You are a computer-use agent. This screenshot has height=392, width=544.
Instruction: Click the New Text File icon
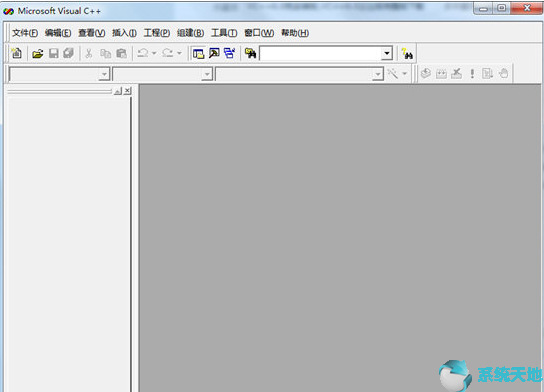click(16, 53)
